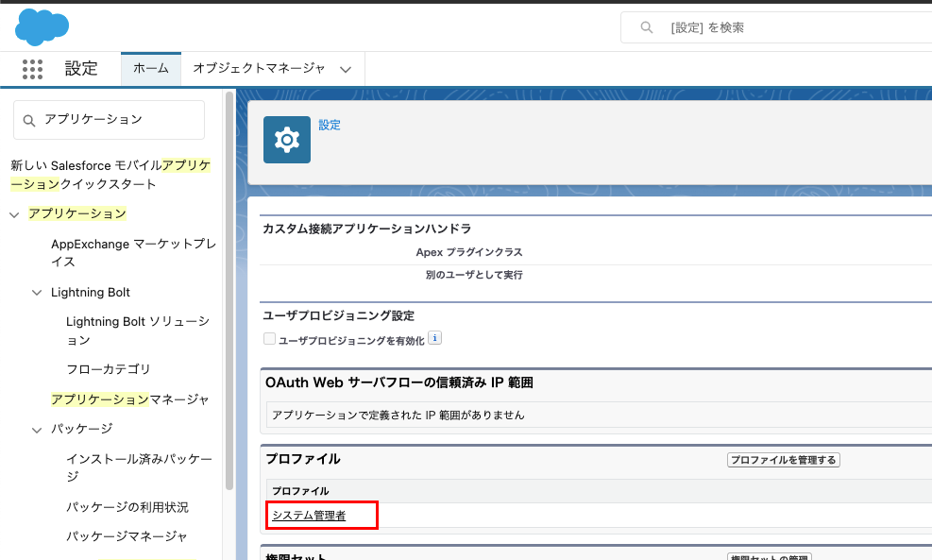Click the 設定 breadcrumb link
932x560 pixels.
[x=330, y=125]
